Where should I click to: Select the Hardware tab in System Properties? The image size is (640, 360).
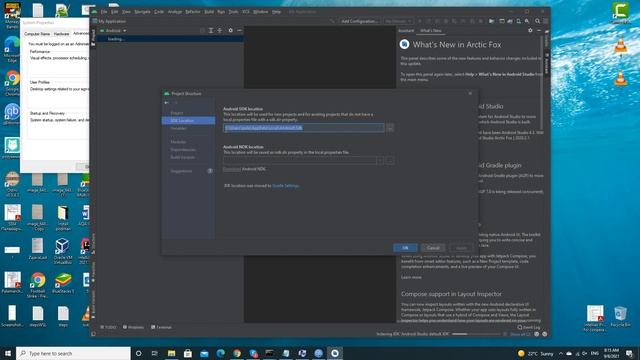[x=61, y=34]
